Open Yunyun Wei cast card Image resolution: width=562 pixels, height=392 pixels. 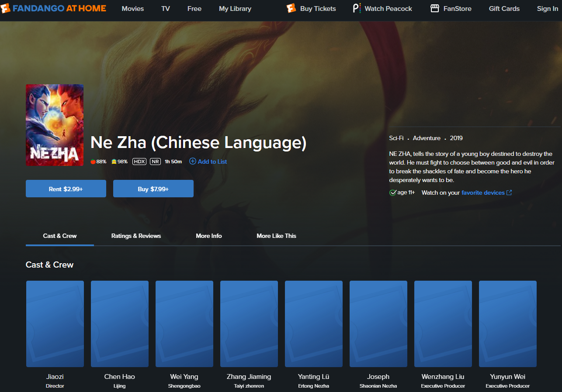(508, 324)
